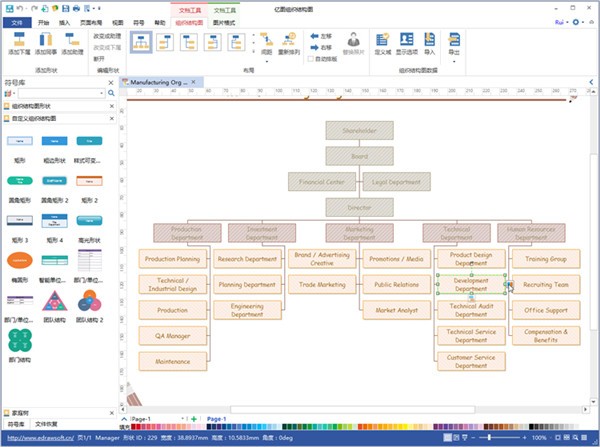Switch to the 插入 (Insert) ribbon tab
The image size is (600, 447).
pos(64,20)
